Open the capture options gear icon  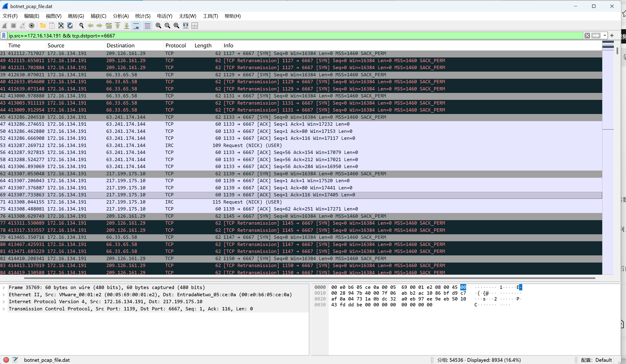coord(32,26)
